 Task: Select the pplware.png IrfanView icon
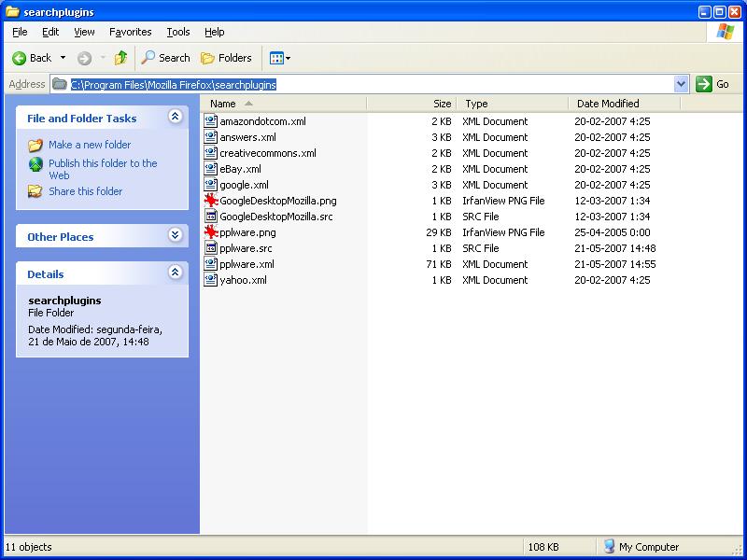[x=211, y=232]
